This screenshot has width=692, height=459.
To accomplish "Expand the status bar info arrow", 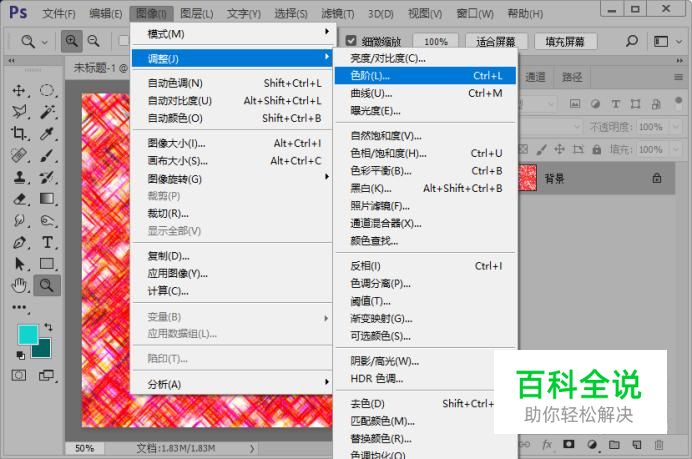I will click(252, 449).
